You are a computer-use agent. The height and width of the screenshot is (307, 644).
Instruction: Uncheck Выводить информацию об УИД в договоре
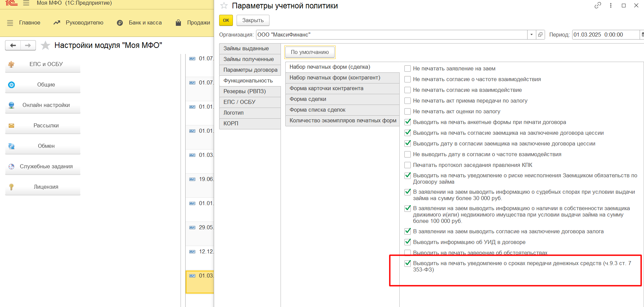tap(408, 242)
